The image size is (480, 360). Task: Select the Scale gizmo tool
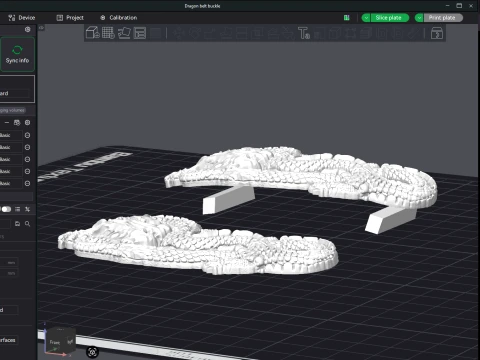[211, 33]
